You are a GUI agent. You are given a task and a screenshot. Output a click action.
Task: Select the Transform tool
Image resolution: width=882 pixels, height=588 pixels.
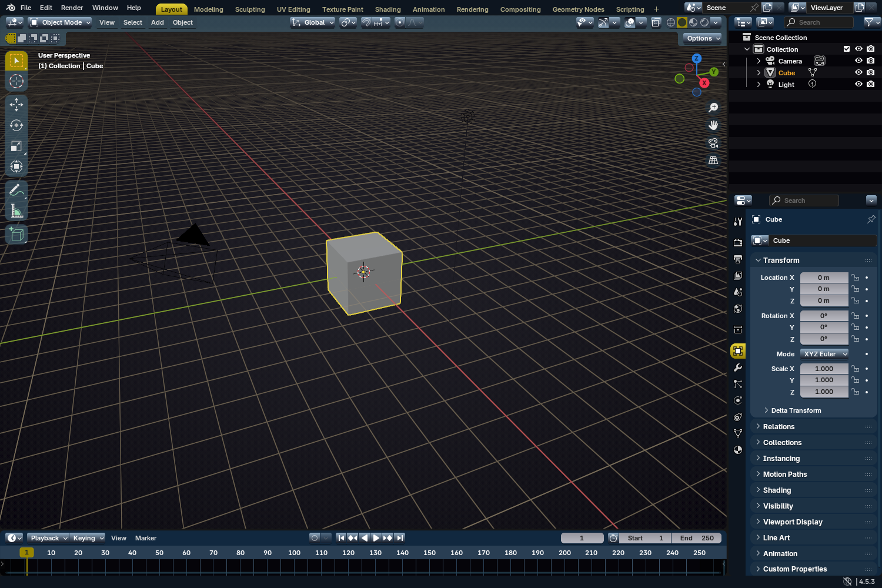point(16,166)
